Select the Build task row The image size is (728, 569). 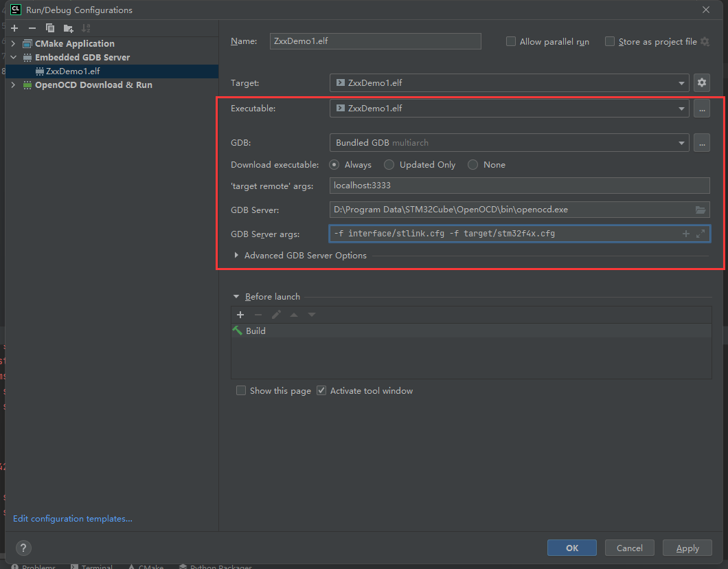pos(471,331)
